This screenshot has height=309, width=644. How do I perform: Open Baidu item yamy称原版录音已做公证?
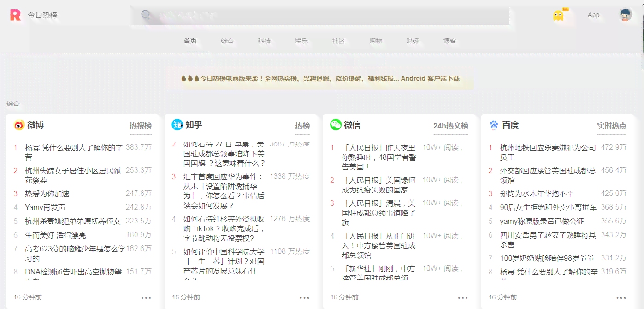coord(542,221)
